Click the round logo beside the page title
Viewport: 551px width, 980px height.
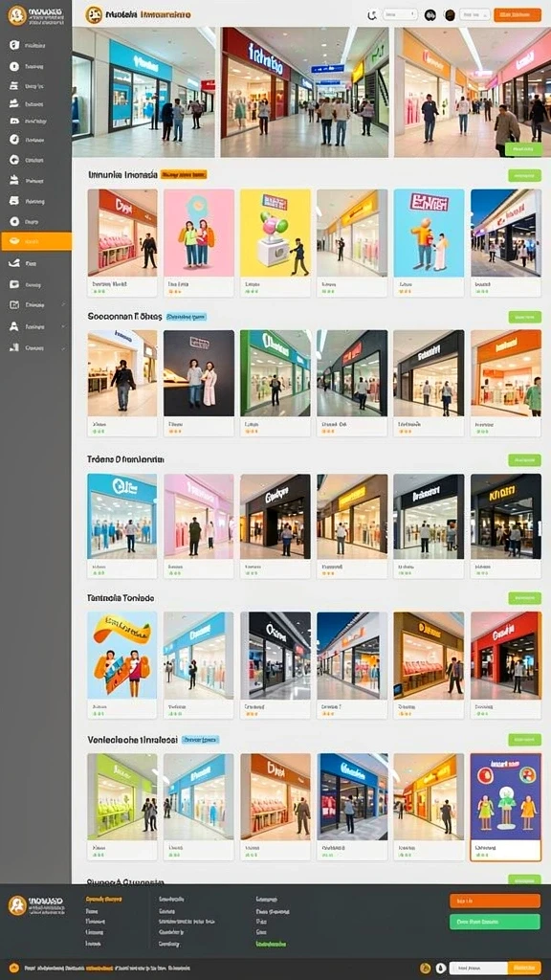(x=94, y=14)
